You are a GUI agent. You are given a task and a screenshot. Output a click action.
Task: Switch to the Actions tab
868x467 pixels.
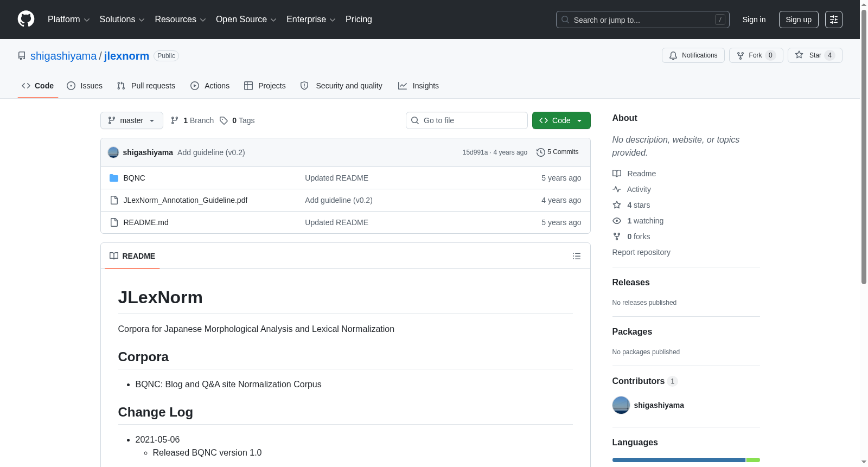pyautogui.click(x=210, y=86)
